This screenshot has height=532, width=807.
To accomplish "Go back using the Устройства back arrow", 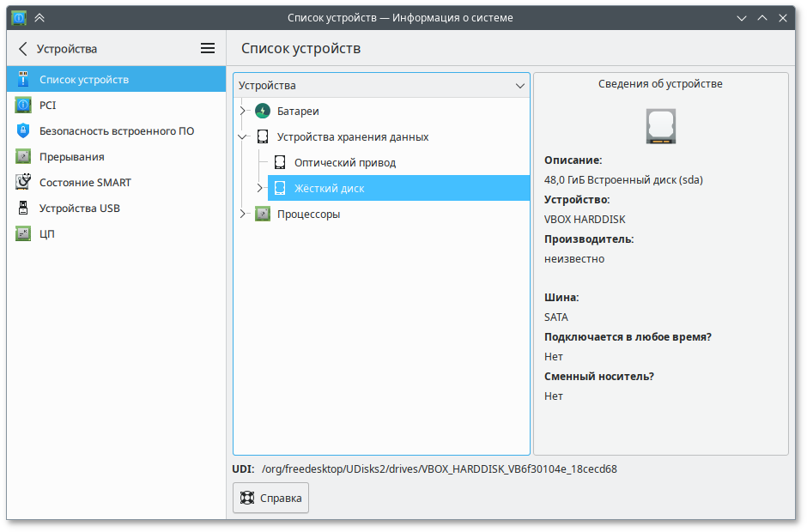I will 23,49.
